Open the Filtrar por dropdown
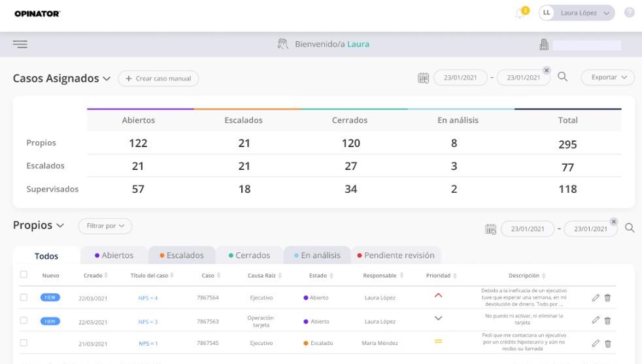 coord(105,226)
